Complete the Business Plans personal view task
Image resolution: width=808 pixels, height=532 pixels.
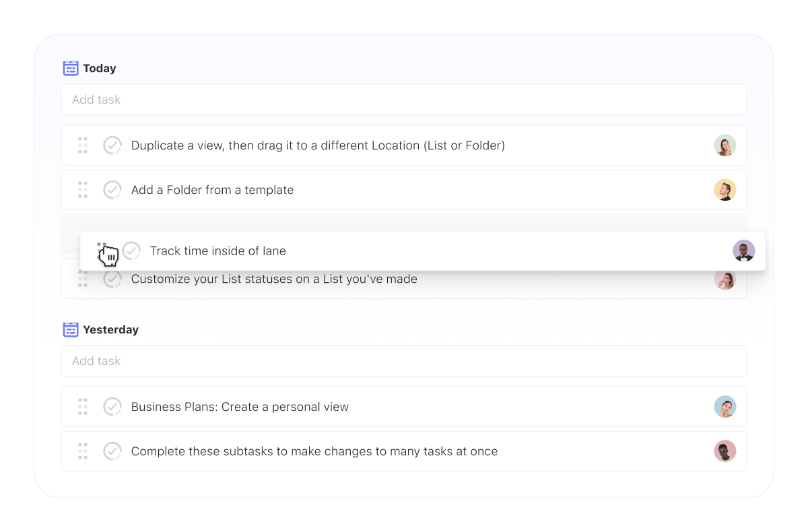(x=112, y=407)
